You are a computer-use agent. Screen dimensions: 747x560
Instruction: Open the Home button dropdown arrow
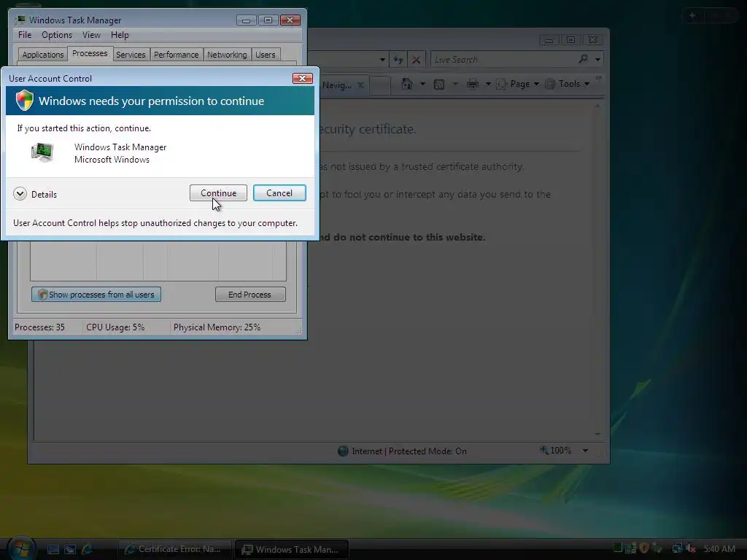pyautogui.click(x=422, y=84)
